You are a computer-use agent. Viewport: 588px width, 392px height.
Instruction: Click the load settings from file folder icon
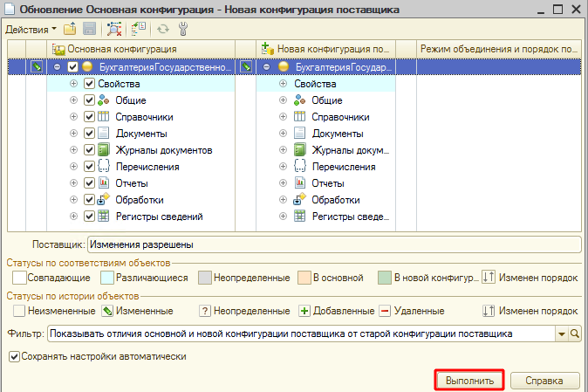pos(70,29)
